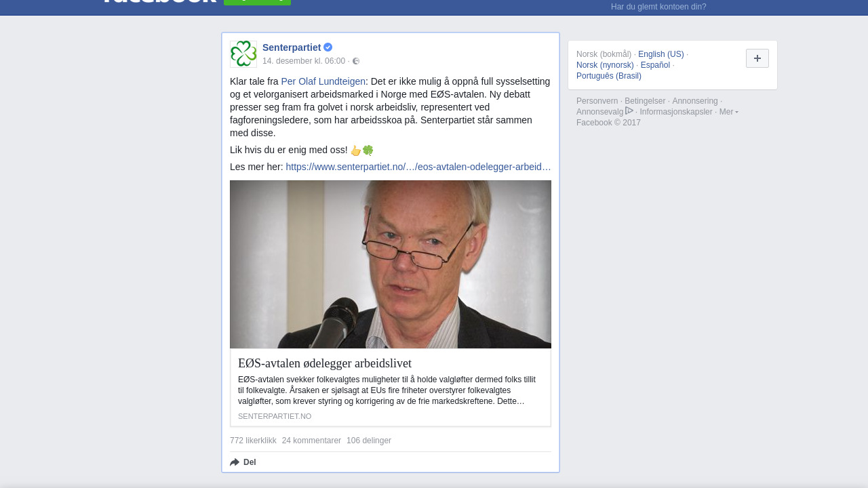This screenshot has height=488, width=868.
Task: Expand the Mer footer dropdown
Action: pos(729,112)
